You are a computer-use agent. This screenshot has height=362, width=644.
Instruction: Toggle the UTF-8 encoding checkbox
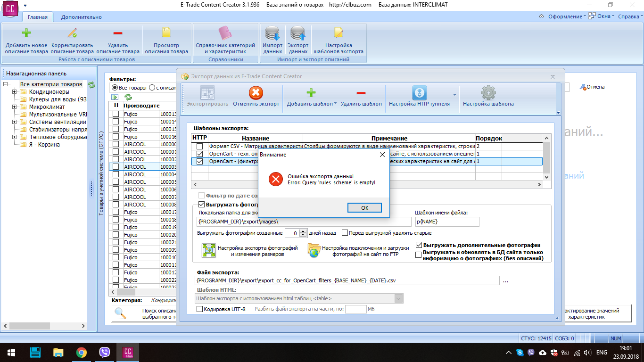tap(200, 309)
